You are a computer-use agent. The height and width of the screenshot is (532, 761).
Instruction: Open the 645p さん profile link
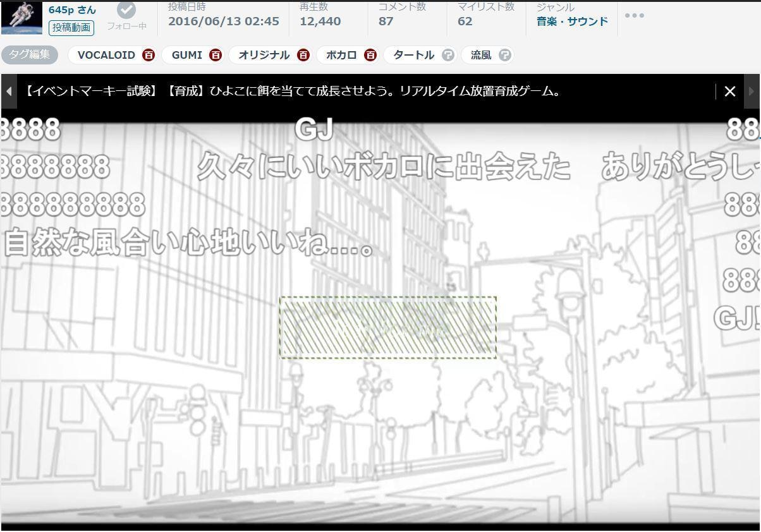(72, 9)
